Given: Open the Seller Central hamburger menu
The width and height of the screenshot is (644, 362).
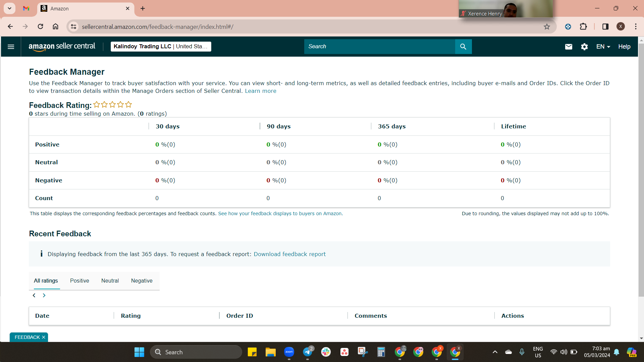Looking at the screenshot, I should (11, 47).
